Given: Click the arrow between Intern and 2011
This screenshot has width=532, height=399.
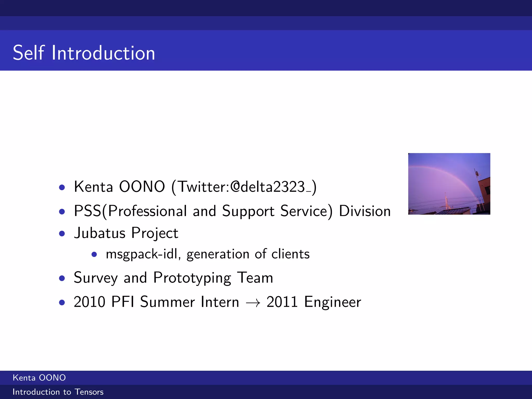Looking at the screenshot, I should 253,303.
